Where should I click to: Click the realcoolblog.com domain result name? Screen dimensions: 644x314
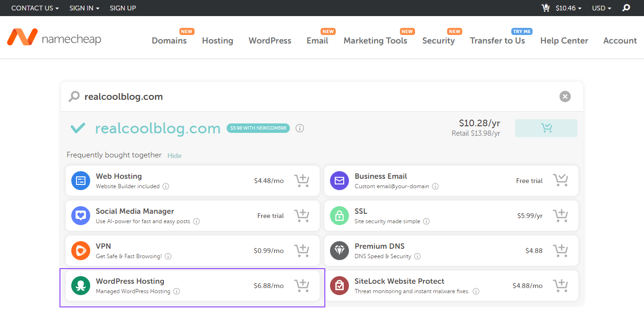point(158,128)
